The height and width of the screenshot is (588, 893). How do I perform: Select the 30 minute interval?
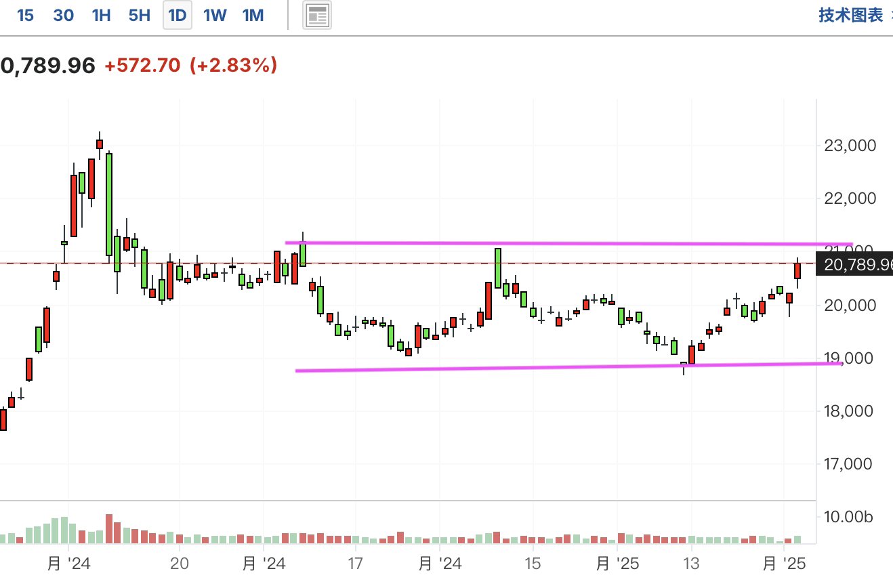(x=63, y=15)
